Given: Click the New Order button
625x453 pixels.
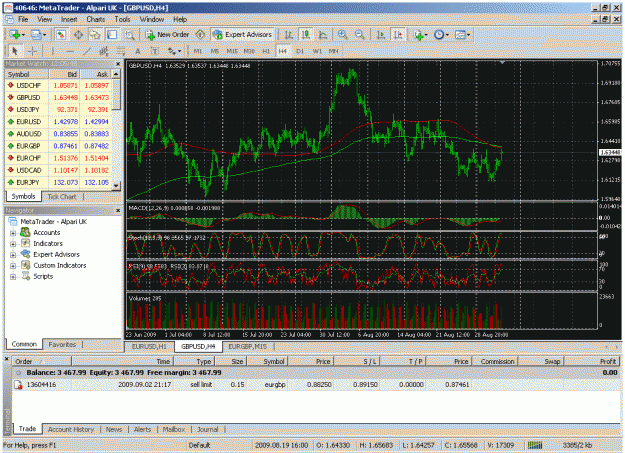Looking at the screenshot, I should tap(168, 35).
